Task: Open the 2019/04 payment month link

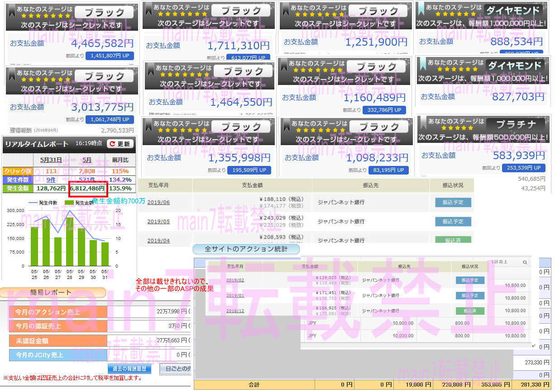Action: [158, 241]
